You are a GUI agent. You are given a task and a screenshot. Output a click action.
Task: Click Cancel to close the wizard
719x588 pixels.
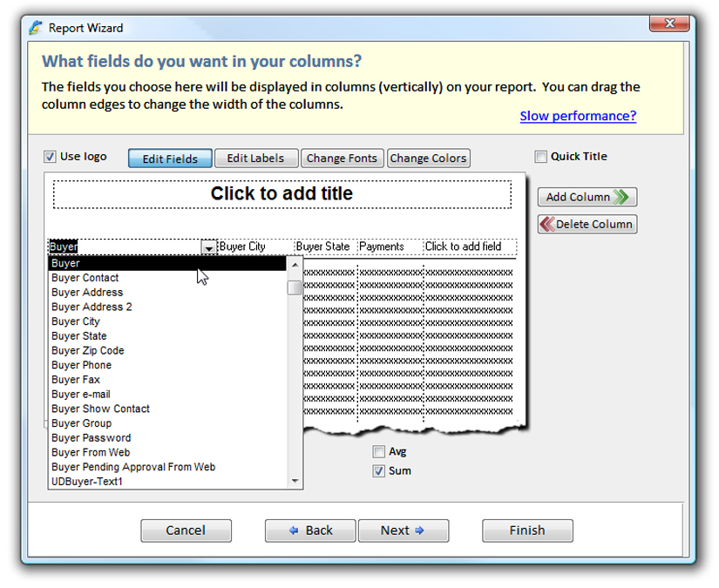(186, 531)
